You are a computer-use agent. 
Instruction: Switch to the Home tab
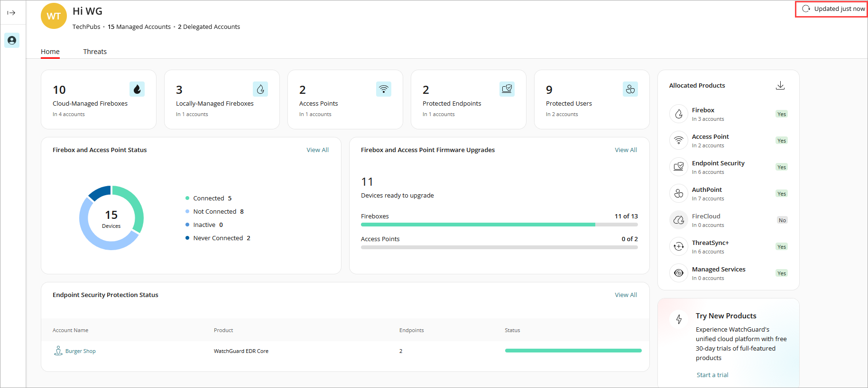coord(50,52)
